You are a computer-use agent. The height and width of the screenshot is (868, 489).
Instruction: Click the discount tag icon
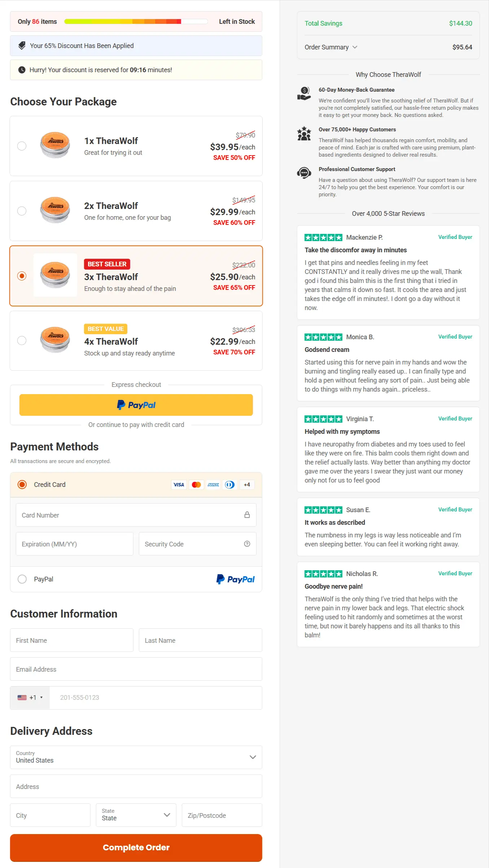(x=22, y=45)
